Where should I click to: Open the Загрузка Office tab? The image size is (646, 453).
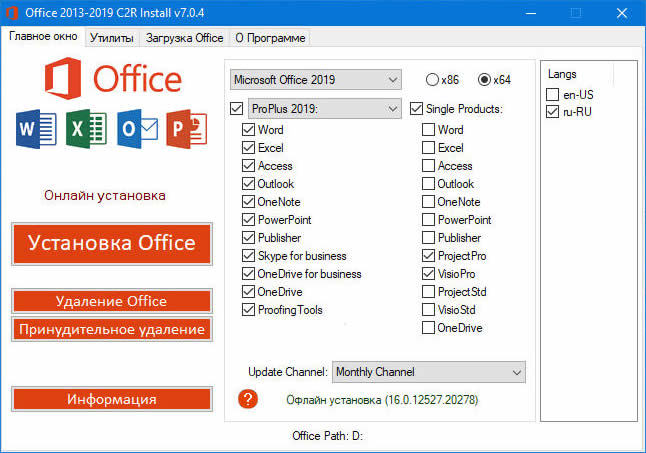[184, 38]
